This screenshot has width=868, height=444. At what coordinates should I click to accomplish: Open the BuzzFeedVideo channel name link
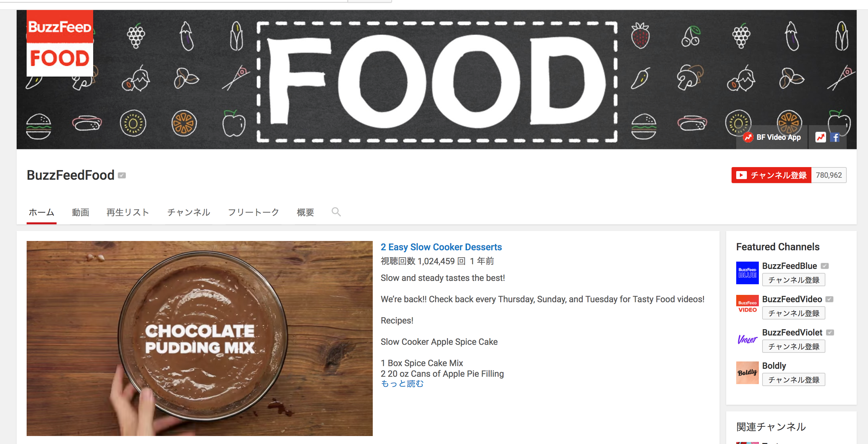pos(792,300)
